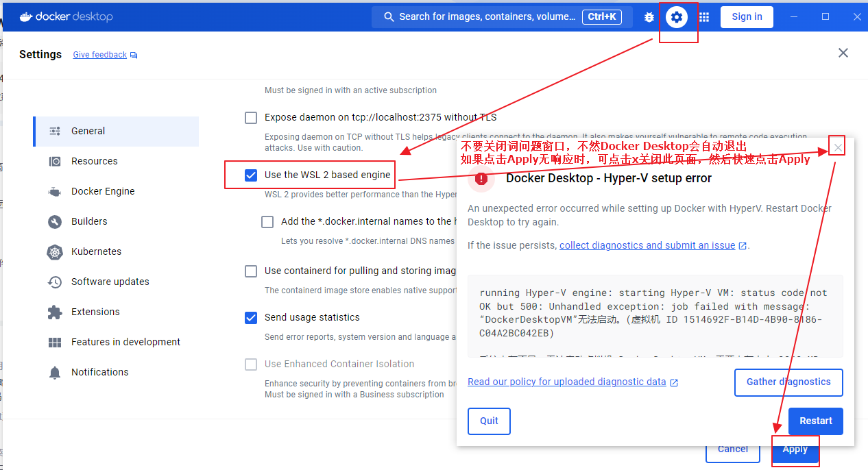Check Add the *.docker.internal names option
868x470 pixels.
[x=267, y=222]
